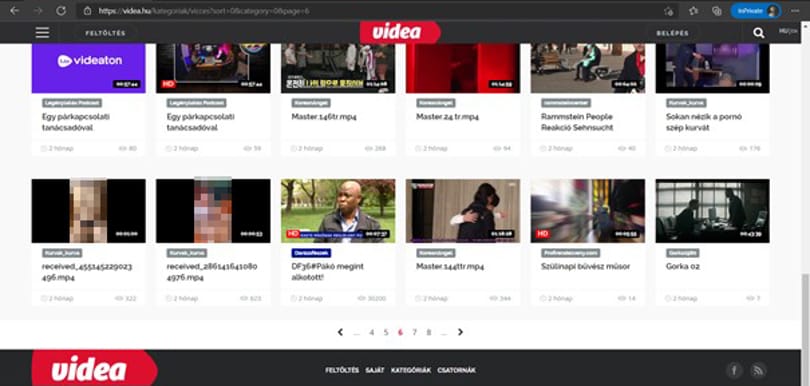Click the browser forward arrow
This screenshot has height=386, width=810.
(x=38, y=10)
